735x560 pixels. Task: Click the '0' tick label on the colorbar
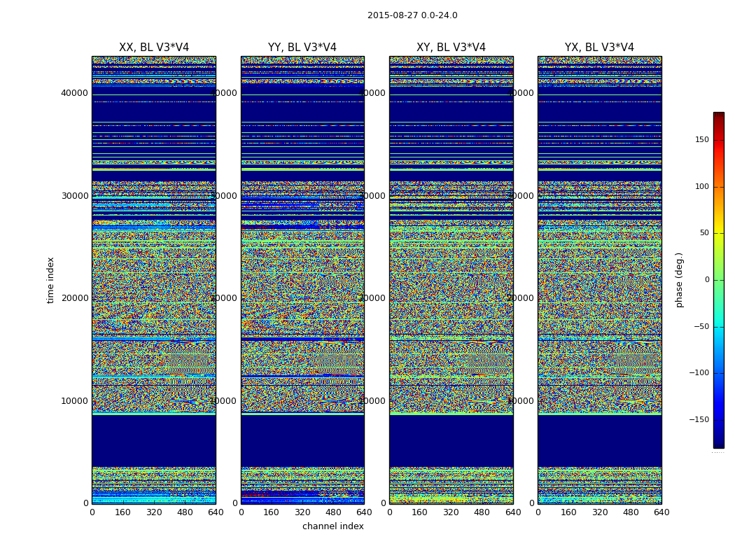point(706,280)
